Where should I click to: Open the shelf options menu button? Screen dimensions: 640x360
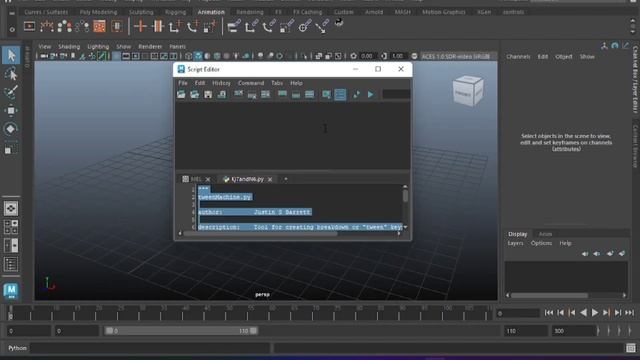click(12, 29)
